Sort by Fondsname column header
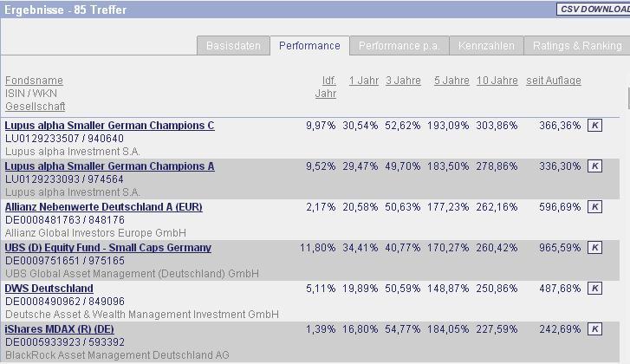This screenshot has height=364, width=630. tap(34, 81)
